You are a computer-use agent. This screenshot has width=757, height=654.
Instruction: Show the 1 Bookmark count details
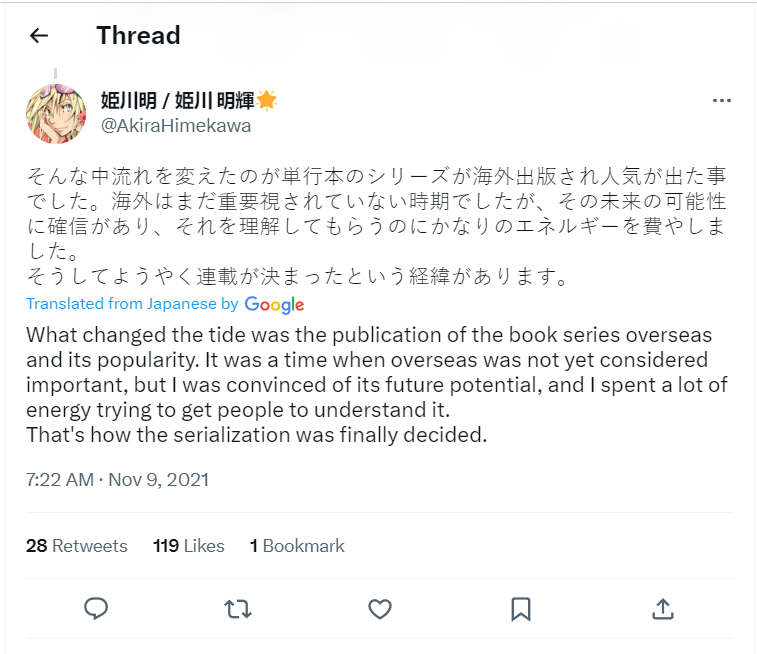point(297,546)
